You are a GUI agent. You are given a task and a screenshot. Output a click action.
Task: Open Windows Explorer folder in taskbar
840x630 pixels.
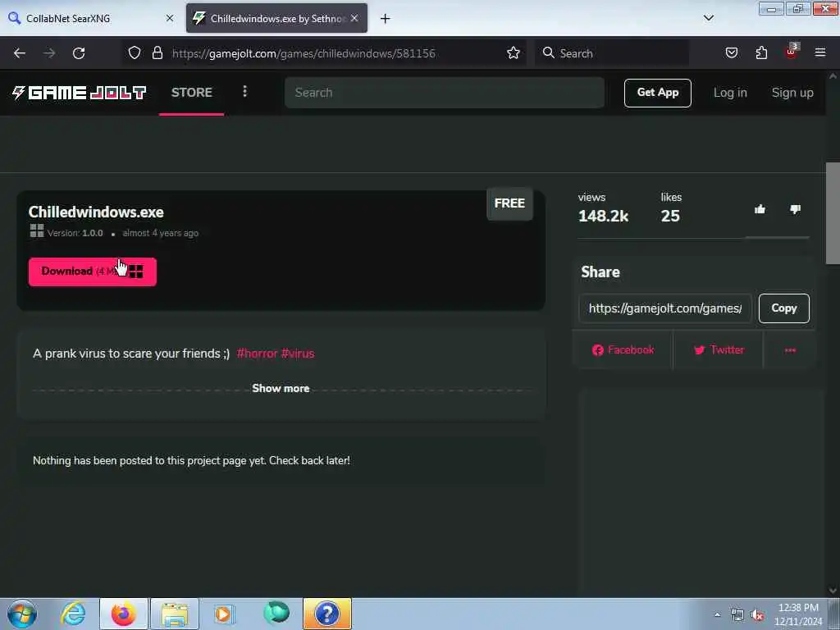(175, 614)
